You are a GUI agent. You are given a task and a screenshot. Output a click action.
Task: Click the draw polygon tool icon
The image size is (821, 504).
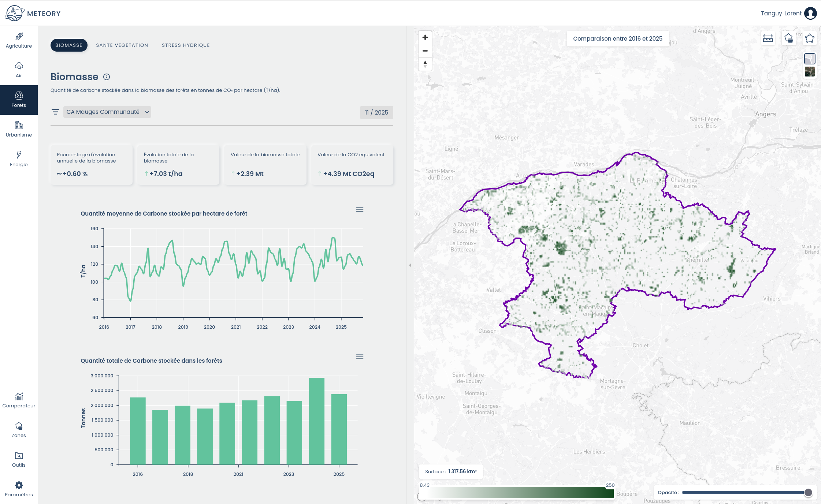[x=810, y=38]
